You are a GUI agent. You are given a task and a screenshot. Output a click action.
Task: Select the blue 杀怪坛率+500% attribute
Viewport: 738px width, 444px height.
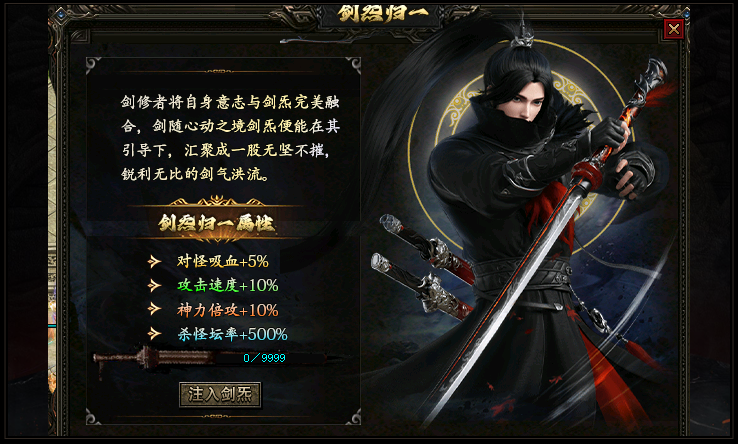click(x=233, y=334)
